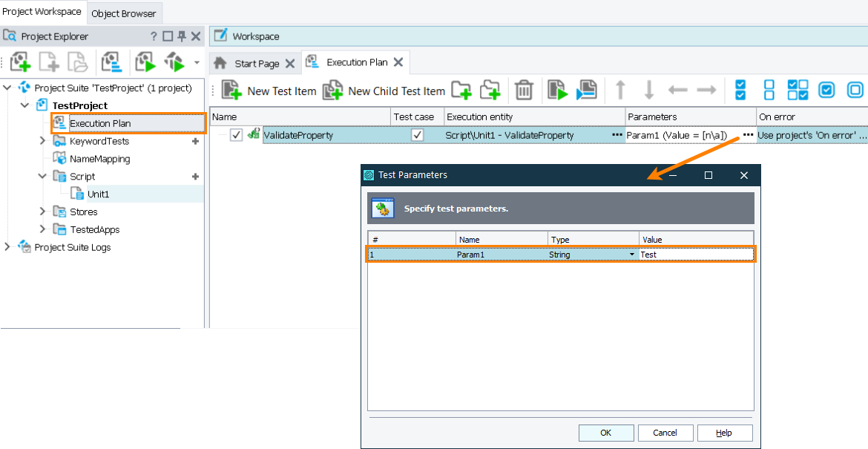This screenshot has height=449, width=868.
Task: Open the Start Page tab
Action: [257, 62]
